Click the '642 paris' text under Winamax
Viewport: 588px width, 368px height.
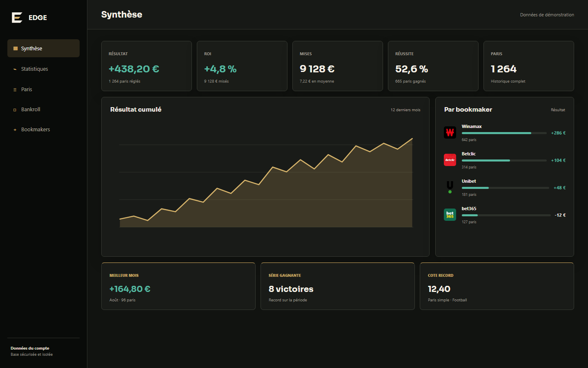pos(469,140)
